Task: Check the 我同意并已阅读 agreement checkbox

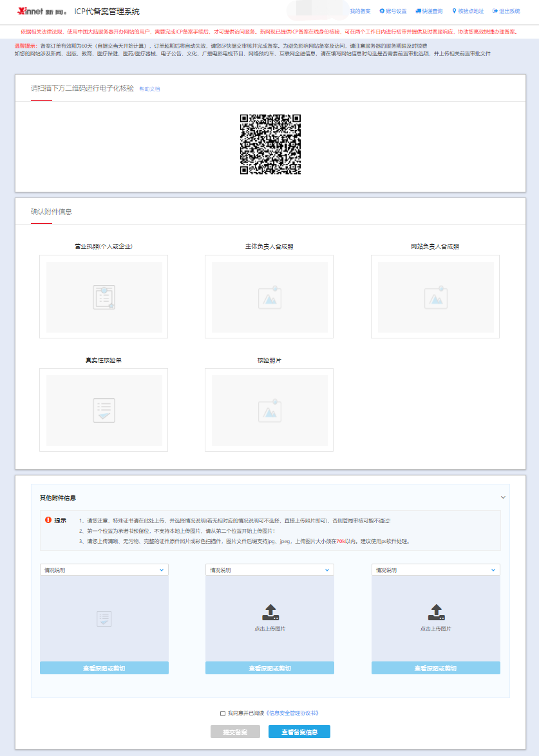Action: [223, 714]
